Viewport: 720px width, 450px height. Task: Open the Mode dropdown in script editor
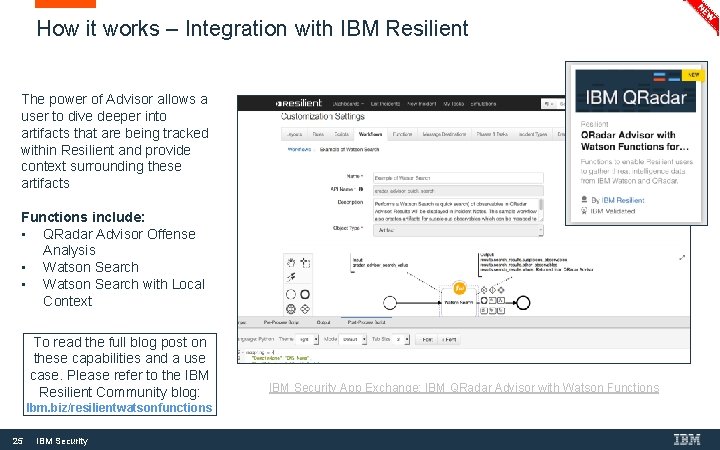(353, 339)
